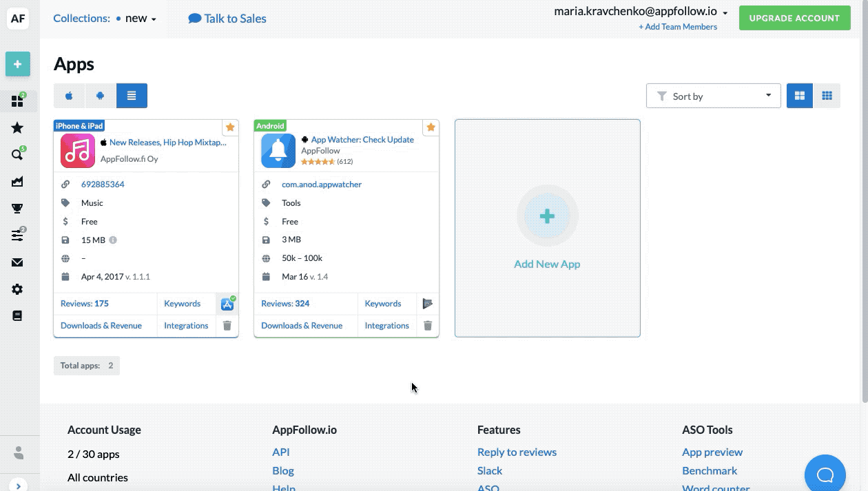Image resolution: width=868 pixels, height=491 pixels.
Task: Click the info icon next to 15 MB
Action: [x=113, y=240]
